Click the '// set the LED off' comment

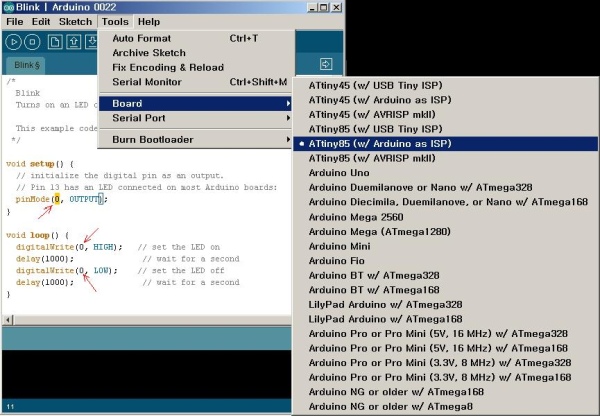coord(181,270)
